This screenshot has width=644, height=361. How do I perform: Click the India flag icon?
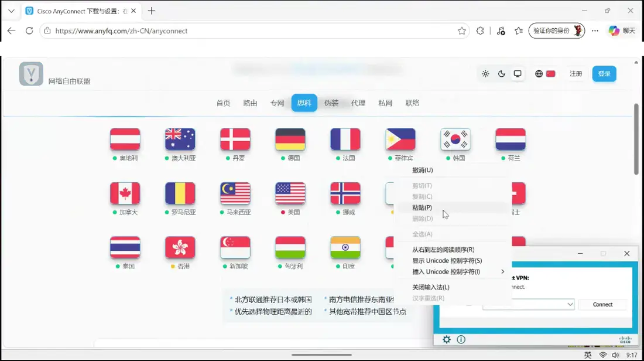point(345,247)
